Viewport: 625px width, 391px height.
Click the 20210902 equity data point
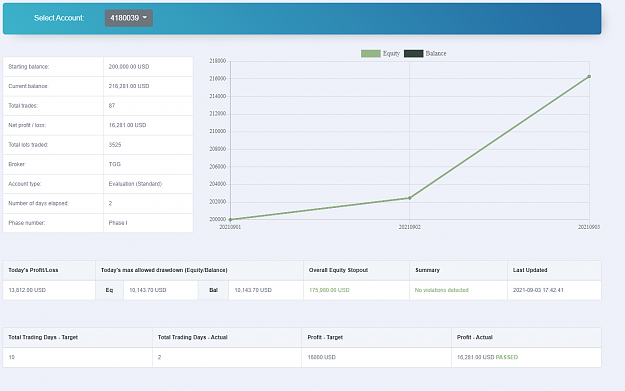409,198
